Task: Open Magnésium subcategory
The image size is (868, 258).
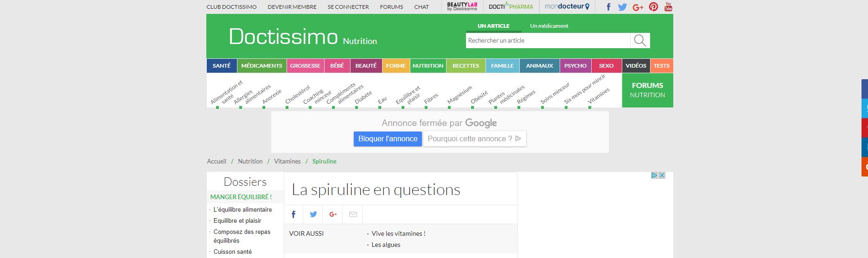Action: point(460,95)
